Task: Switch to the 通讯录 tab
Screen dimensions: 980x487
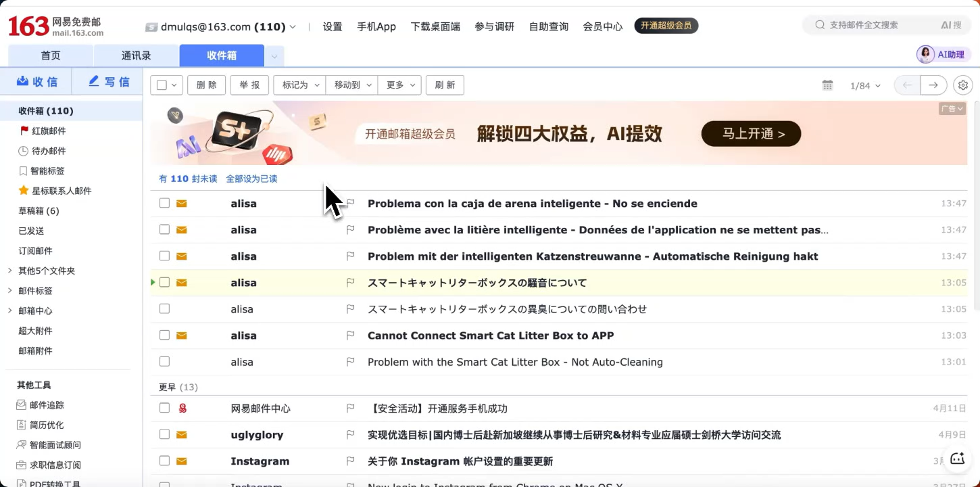Action: [x=137, y=55]
